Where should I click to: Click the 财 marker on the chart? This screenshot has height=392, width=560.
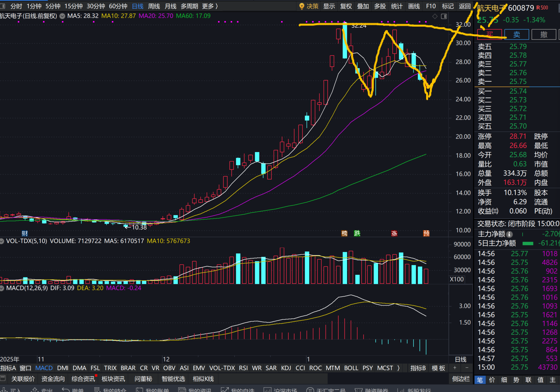click(25, 233)
